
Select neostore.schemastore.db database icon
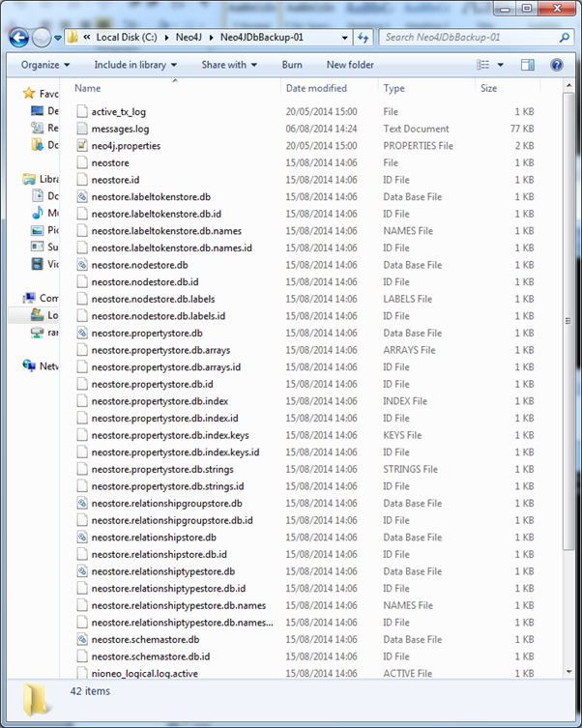click(82, 639)
